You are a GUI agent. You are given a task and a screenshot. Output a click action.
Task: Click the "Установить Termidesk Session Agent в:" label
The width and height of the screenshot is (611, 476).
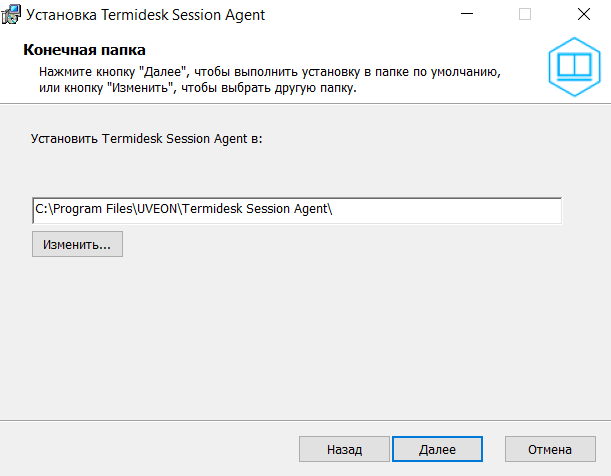click(146, 139)
